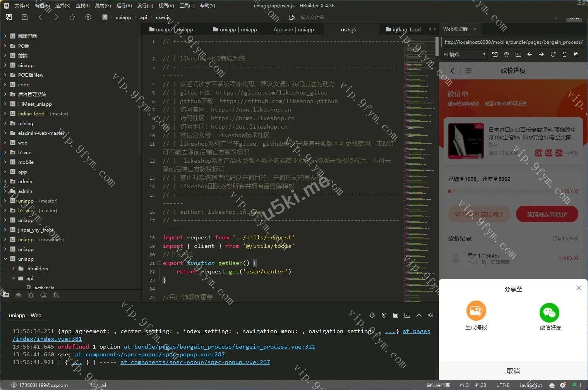Click the browser URL address field
This screenshot has width=588, height=390.
click(513, 42)
